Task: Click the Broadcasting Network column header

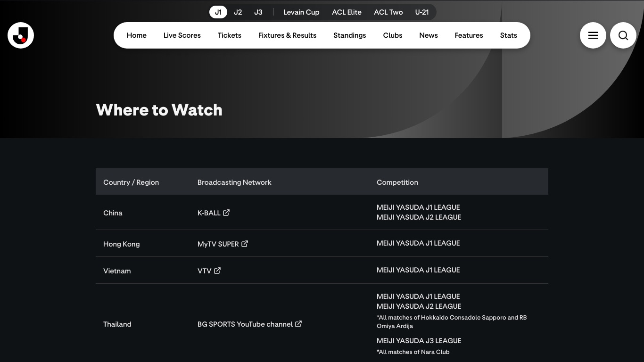Action: (x=234, y=182)
